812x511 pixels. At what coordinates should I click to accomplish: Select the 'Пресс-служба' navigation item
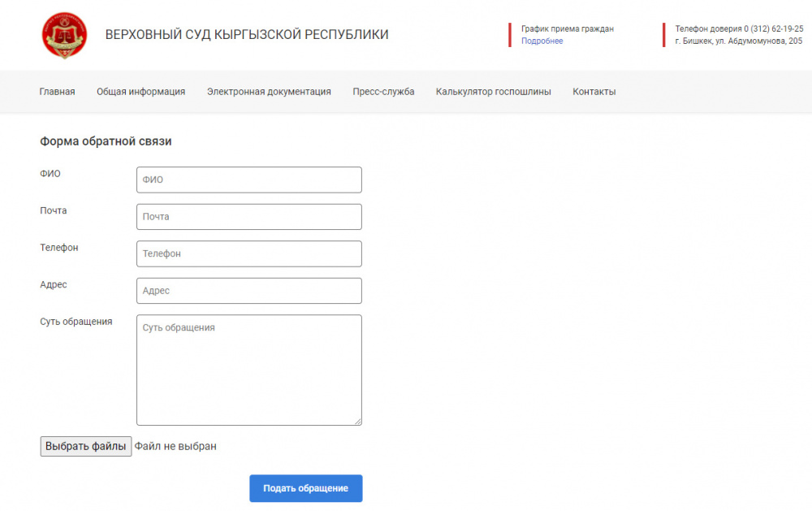tap(383, 92)
